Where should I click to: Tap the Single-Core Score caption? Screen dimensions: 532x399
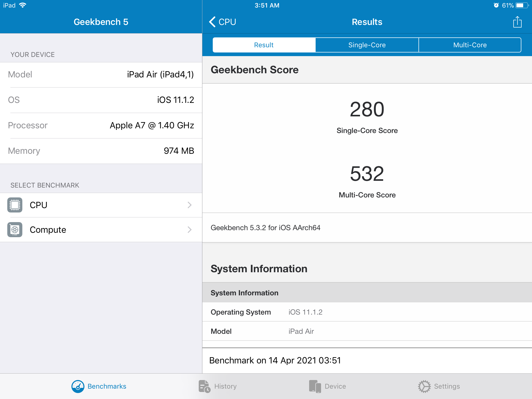click(x=367, y=130)
